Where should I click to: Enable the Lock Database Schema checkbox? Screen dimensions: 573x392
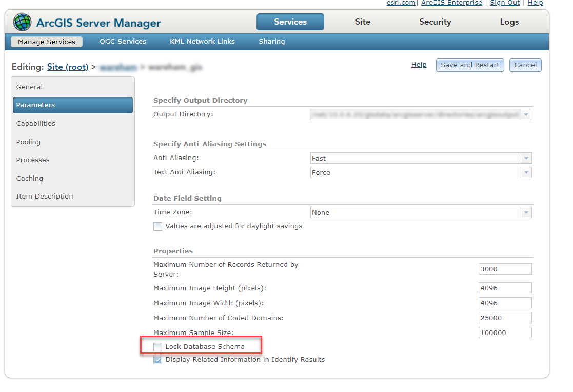point(157,347)
